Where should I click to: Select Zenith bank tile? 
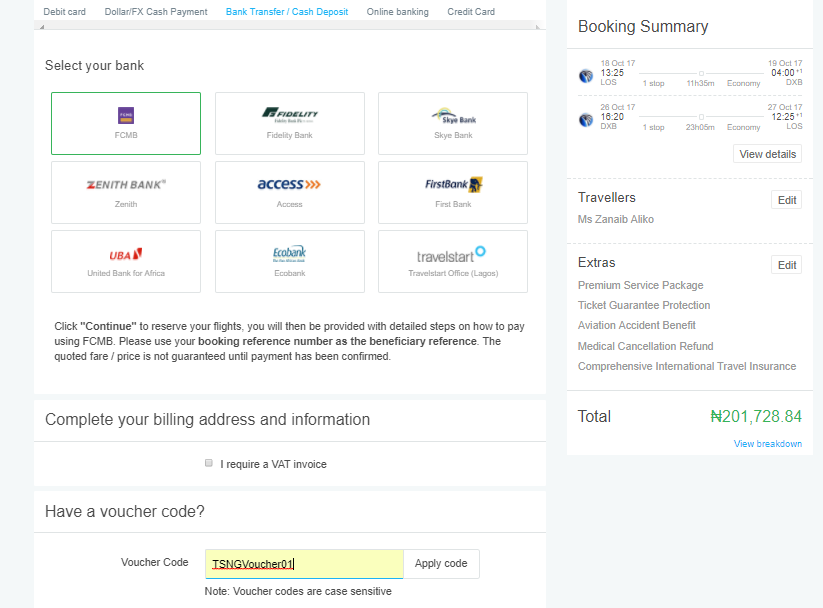point(126,192)
